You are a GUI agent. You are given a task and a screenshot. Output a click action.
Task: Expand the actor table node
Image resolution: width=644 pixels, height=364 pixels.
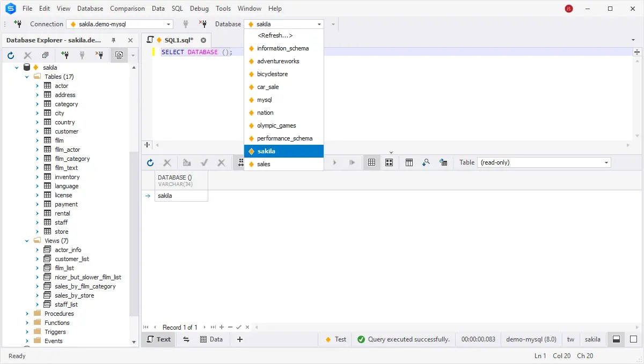point(38,86)
